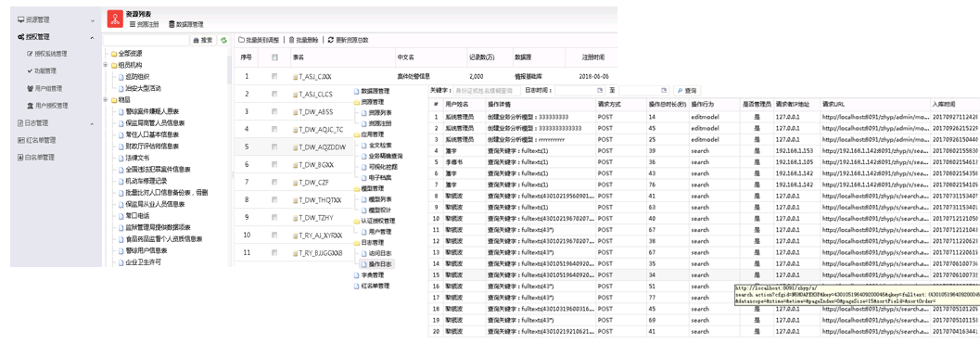
Task: Click the 白名单管理 list icon
Action: 21,157
